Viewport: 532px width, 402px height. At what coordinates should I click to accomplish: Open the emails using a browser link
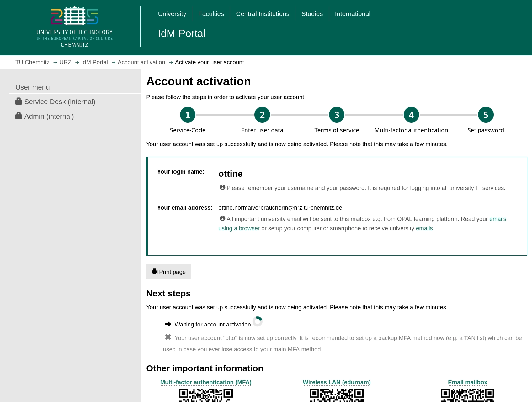[x=239, y=228]
